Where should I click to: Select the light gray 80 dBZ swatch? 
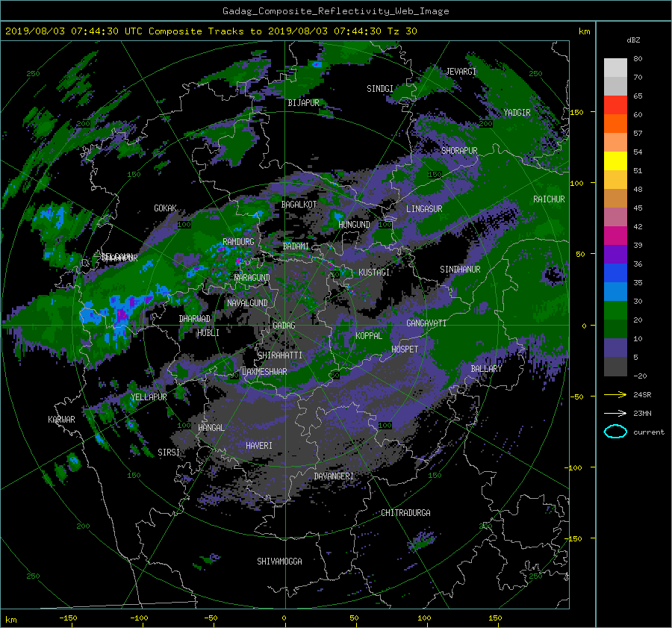615,67
